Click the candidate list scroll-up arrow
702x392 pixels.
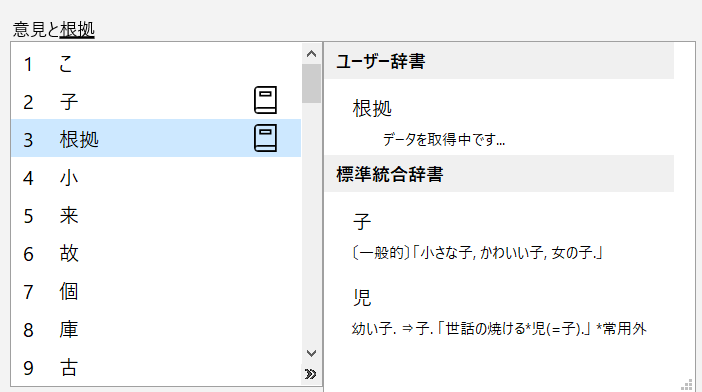click(x=312, y=54)
